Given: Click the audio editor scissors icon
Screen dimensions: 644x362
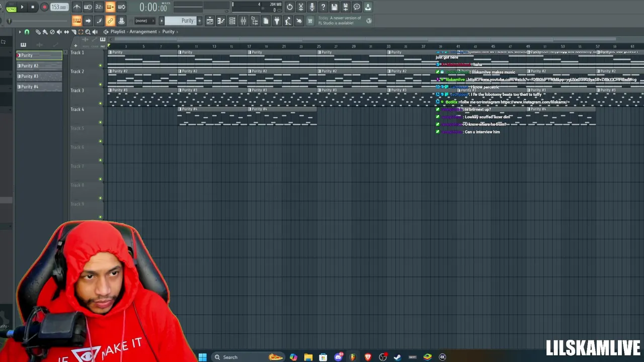Looking at the screenshot, I should (x=301, y=7).
